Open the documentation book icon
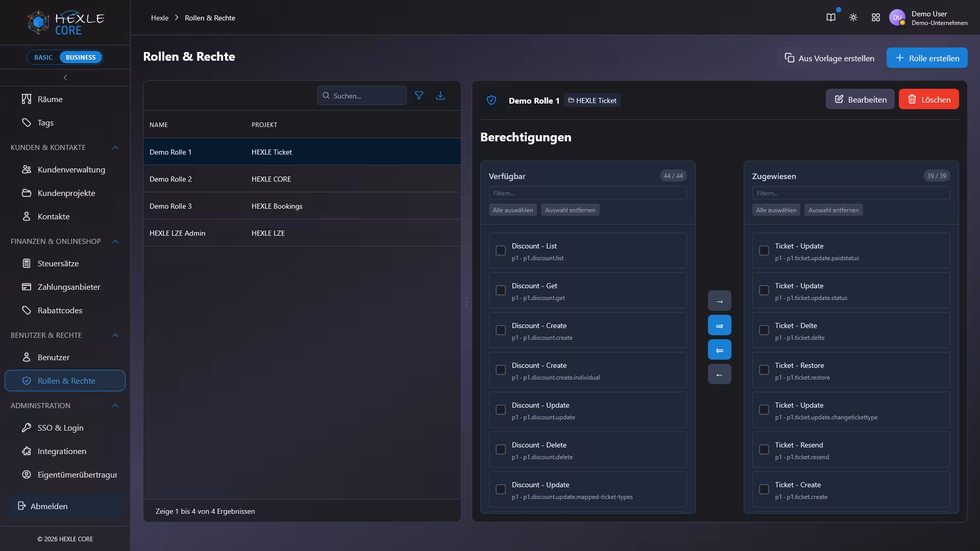 [831, 17]
